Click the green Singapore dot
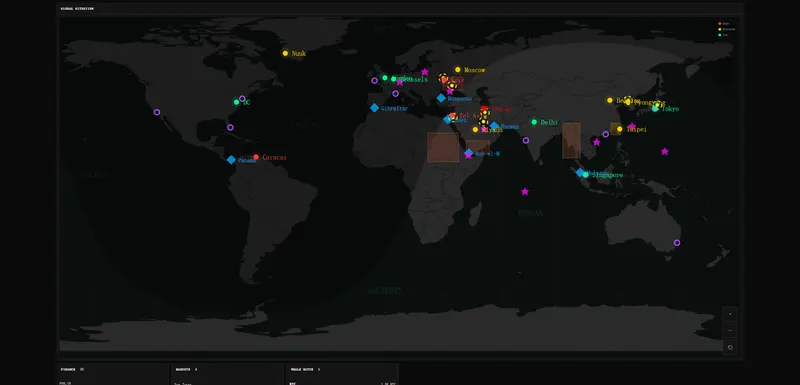This screenshot has height=385, width=800. (586, 175)
